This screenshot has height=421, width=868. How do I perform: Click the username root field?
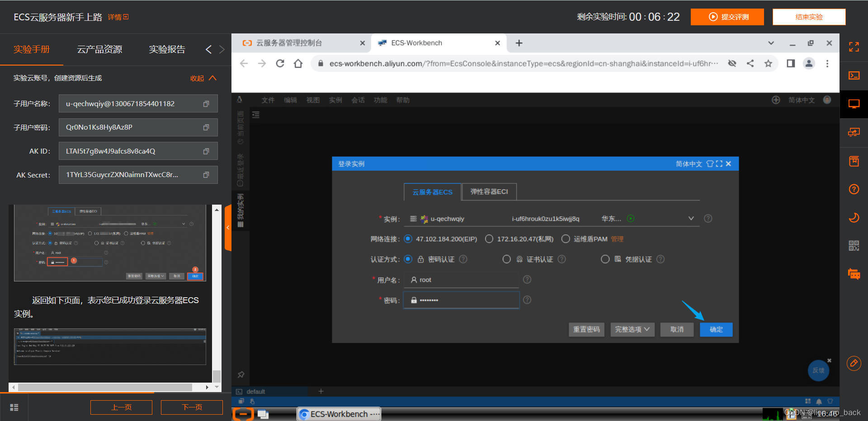click(461, 280)
